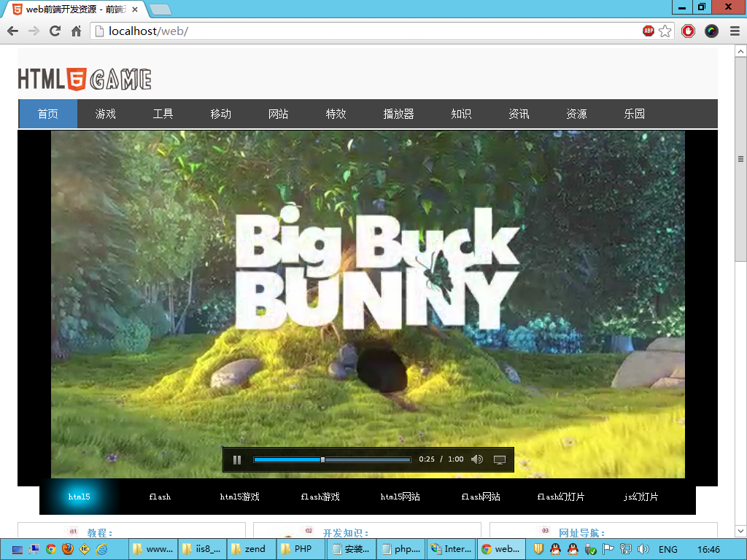The image size is (747, 560).
Task: Click the Big Buck Bunny video frame
Action: 368,304
